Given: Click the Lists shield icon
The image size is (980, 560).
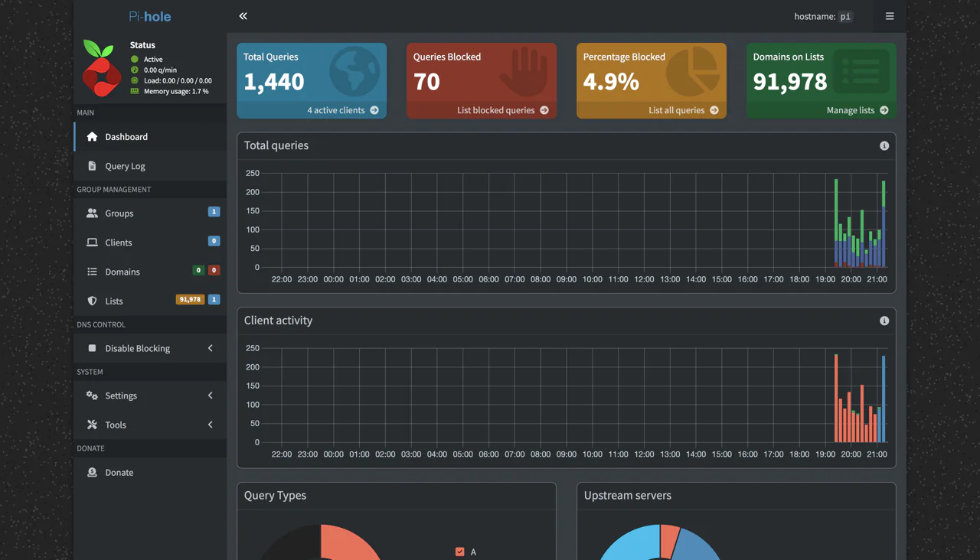Looking at the screenshot, I should (x=92, y=301).
